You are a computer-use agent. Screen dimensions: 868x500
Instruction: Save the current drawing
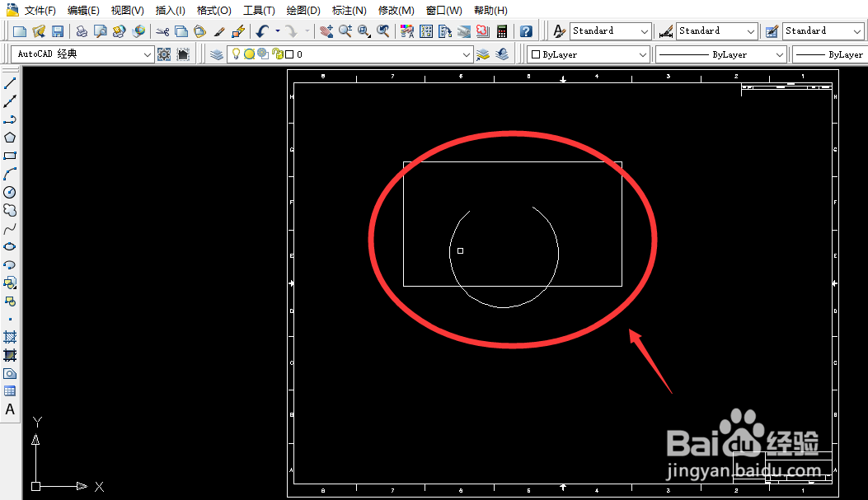(58, 31)
